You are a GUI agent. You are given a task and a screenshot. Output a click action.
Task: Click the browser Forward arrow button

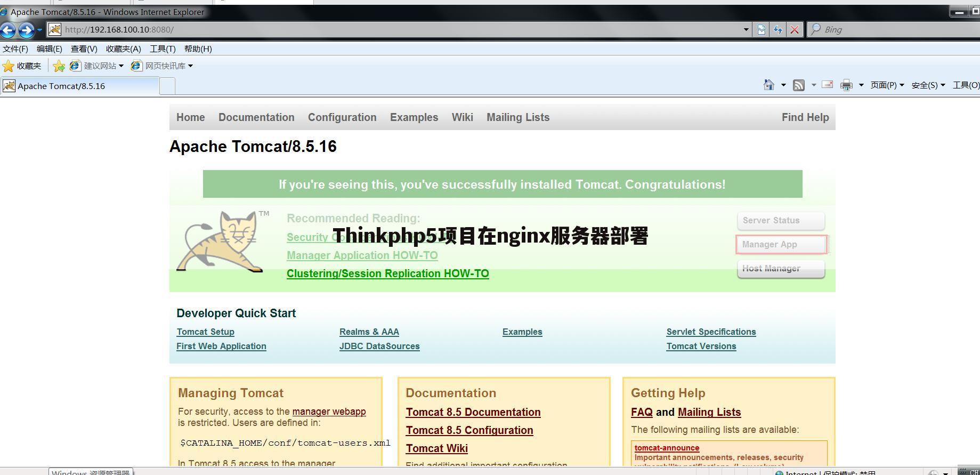[x=26, y=30]
